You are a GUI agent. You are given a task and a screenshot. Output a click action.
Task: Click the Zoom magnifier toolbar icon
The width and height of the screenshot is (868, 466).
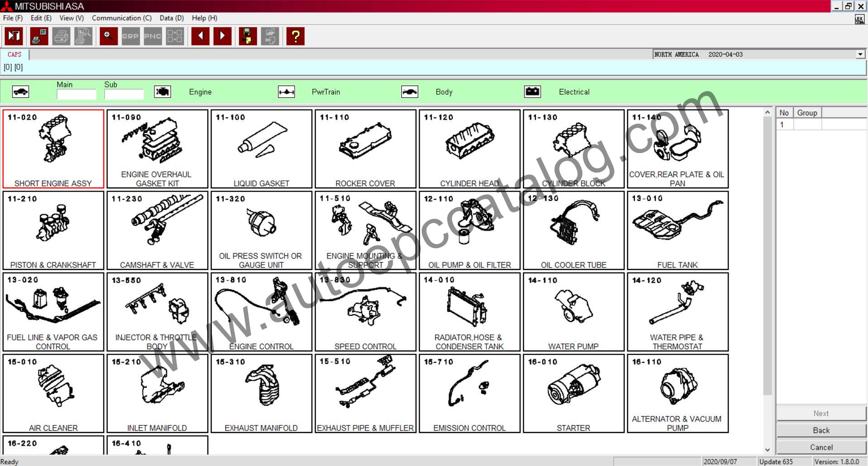(108, 36)
